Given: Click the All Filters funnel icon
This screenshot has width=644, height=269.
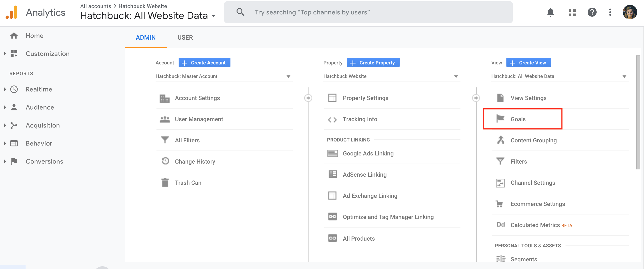Looking at the screenshot, I should pos(165,140).
